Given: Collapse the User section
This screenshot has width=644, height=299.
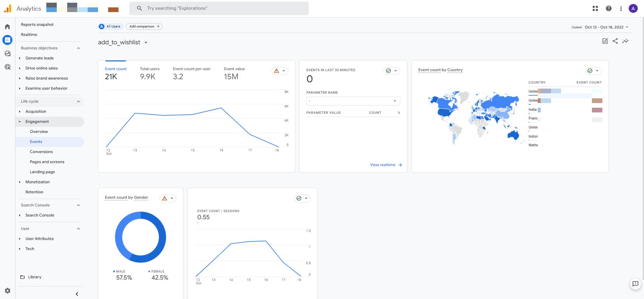Looking at the screenshot, I should pos(78,229).
